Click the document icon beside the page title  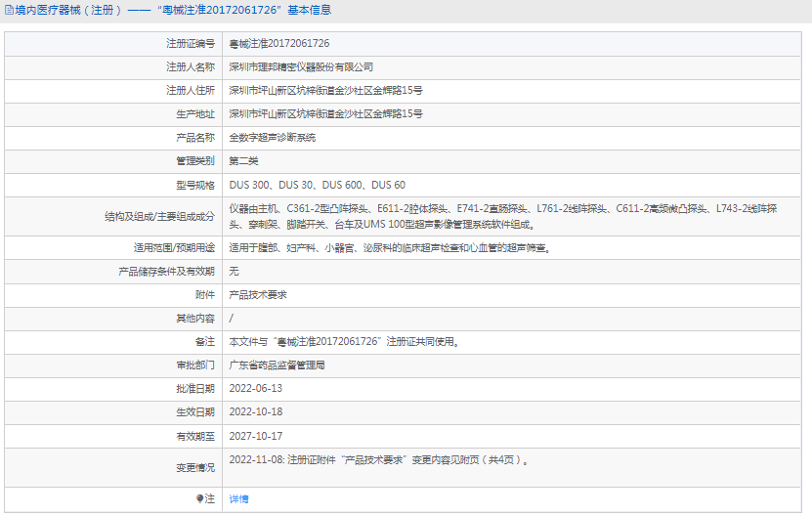(10, 10)
